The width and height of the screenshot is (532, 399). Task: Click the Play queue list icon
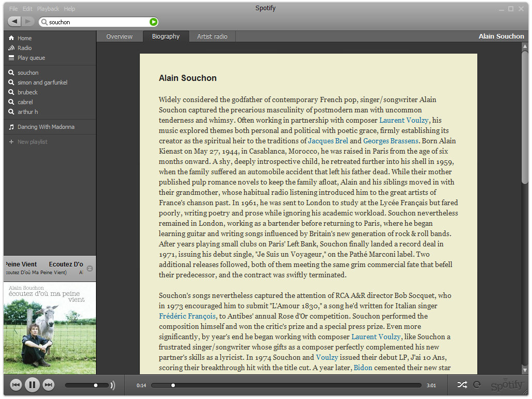point(11,58)
